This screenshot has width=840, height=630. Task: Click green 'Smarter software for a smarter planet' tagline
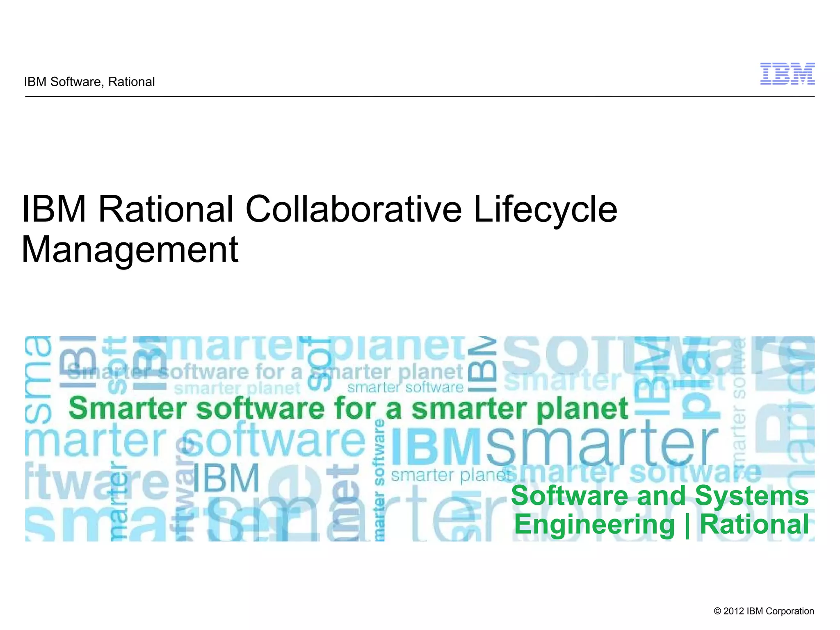point(348,409)
